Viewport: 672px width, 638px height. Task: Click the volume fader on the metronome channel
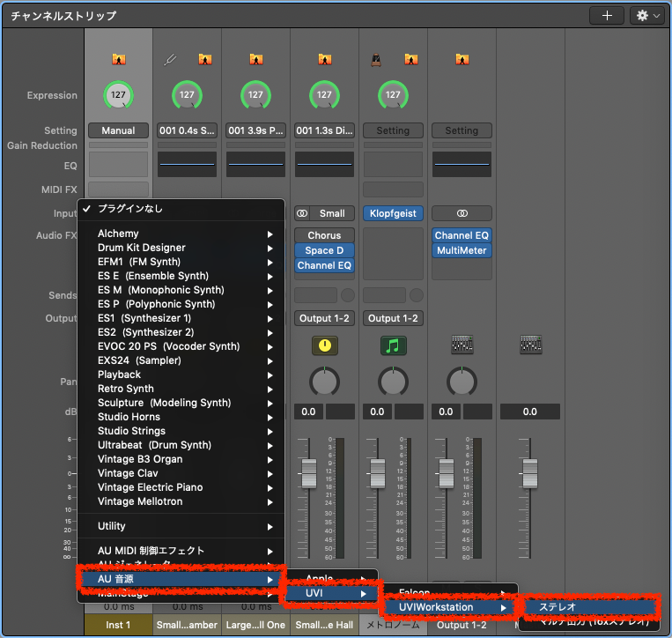[x=378, y=474]
